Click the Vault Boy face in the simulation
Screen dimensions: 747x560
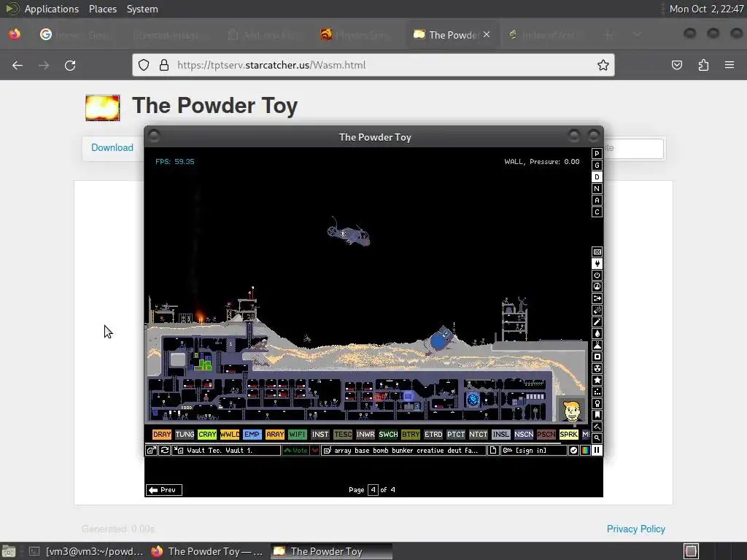[x=571, y=410]
